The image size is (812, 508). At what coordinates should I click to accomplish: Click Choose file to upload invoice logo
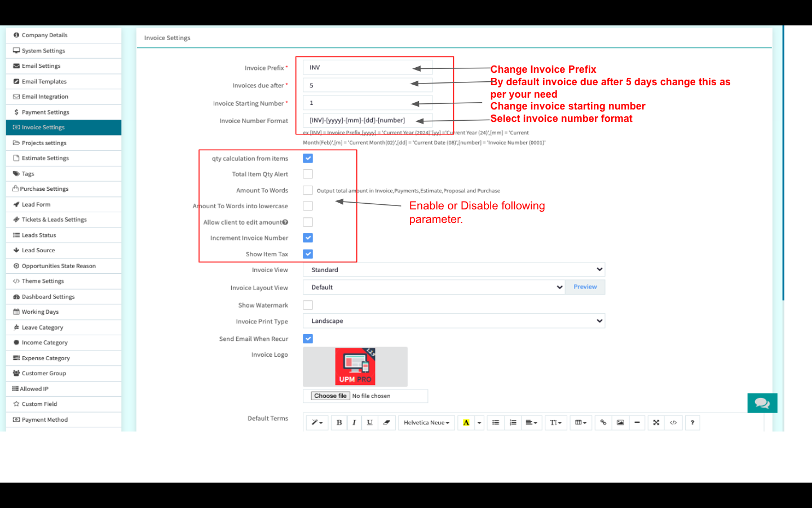click(x=330, y=396)
